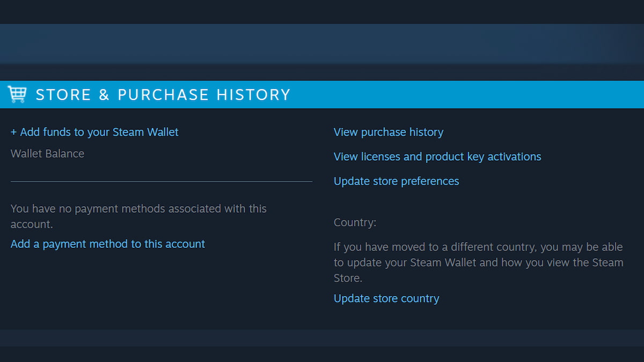Screen dimensions: 644x362
Task: Select the Country field
Action: tap(355, 222)
